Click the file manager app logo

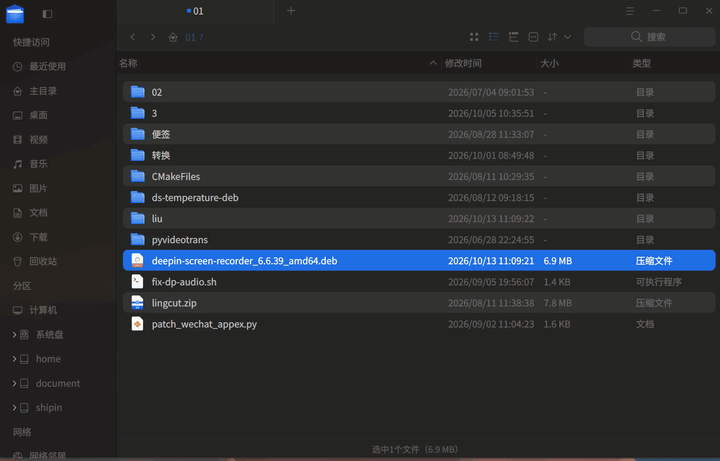[15, 14]
